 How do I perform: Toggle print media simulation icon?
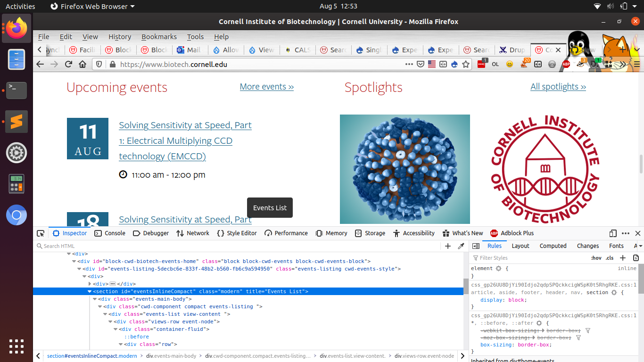[636, 258]
